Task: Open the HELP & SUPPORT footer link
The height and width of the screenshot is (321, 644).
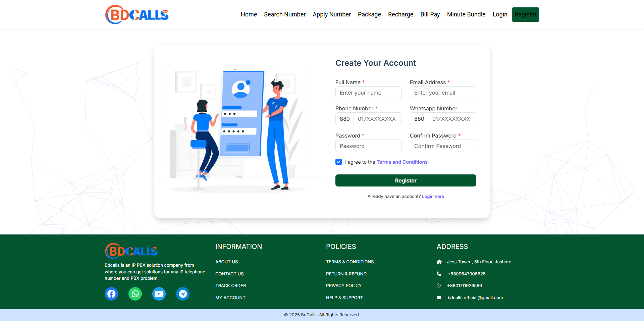Action: 344,298
